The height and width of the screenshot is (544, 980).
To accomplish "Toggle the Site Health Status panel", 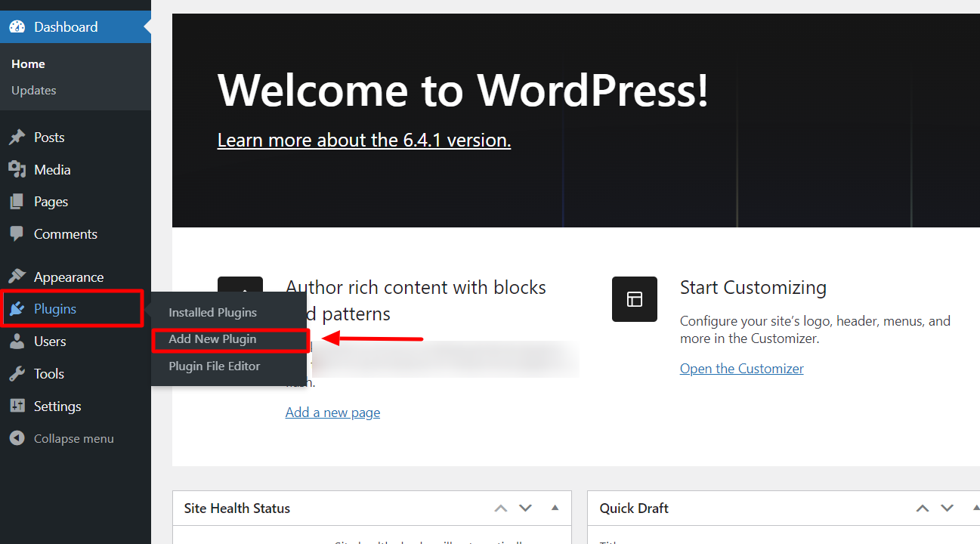I will click(x=555, y=508).
